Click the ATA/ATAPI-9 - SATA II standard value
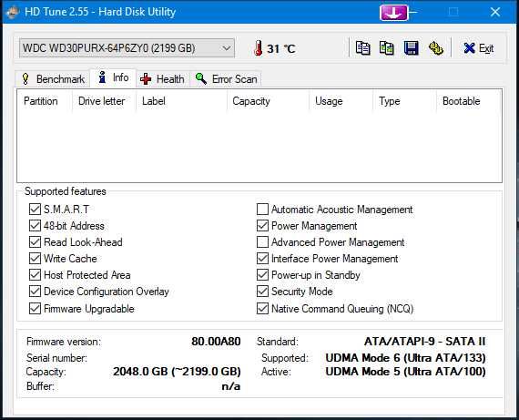This screenshot has height=420, width=519. tap(424, 342)
